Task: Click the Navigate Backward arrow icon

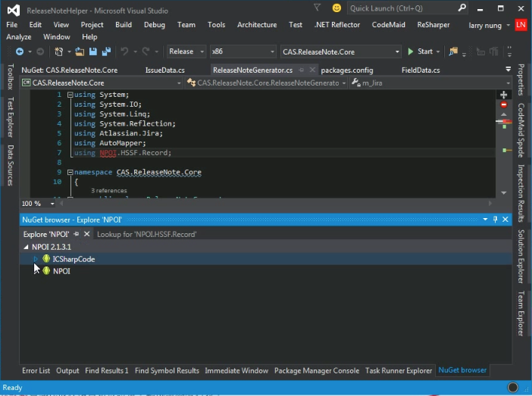Action: [x=20, y=51]
